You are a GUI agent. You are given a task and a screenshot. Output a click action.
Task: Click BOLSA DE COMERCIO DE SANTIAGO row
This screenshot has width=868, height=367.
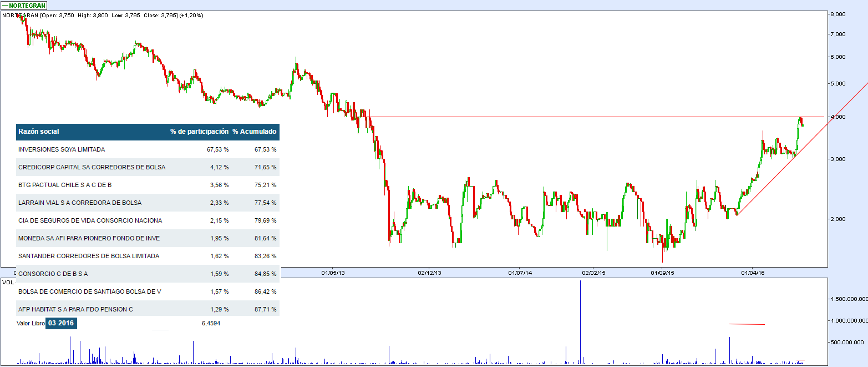(x=148, y=291)
